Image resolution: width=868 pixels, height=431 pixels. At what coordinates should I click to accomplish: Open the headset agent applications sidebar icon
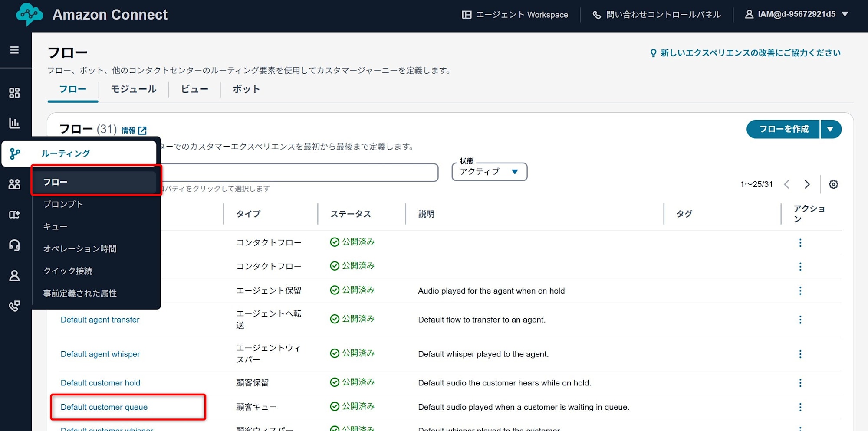(x=14, y=245)
